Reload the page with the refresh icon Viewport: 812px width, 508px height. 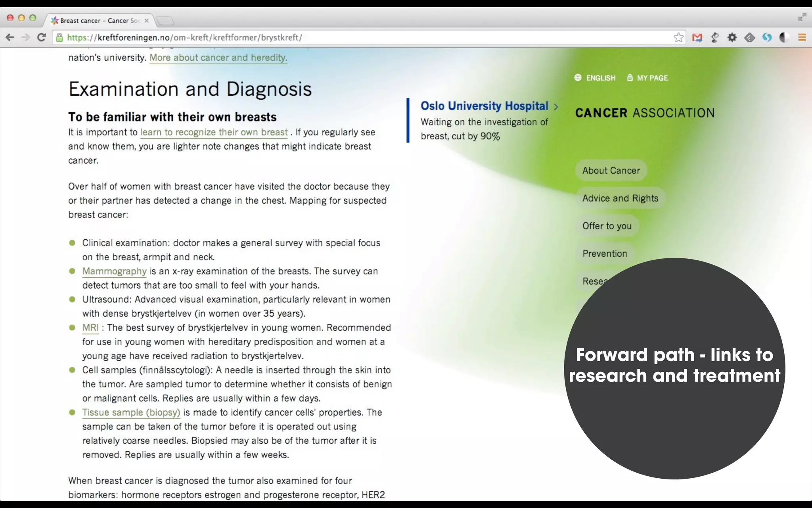[x=41, y=37]
